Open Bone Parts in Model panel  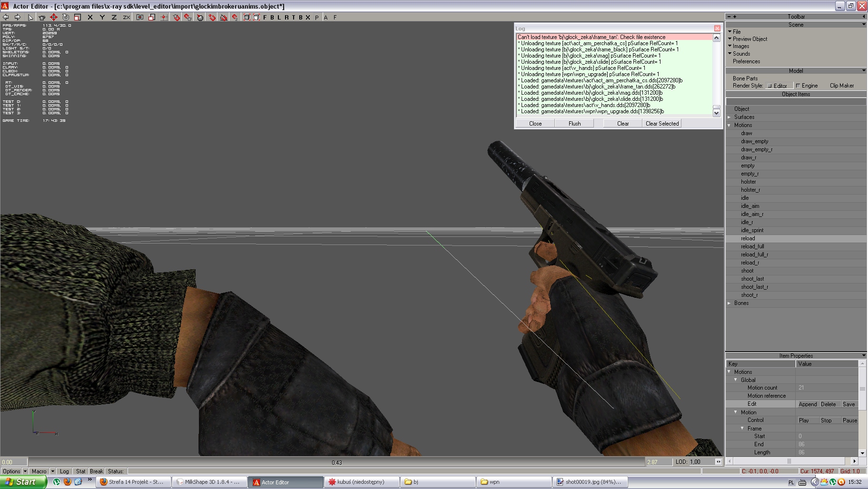tap(745, 78)
